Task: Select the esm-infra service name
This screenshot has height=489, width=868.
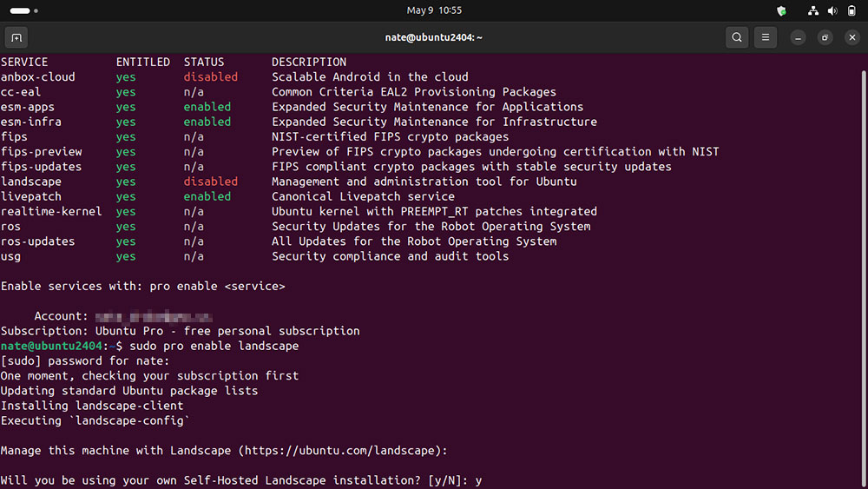Action: coord(31,122)
